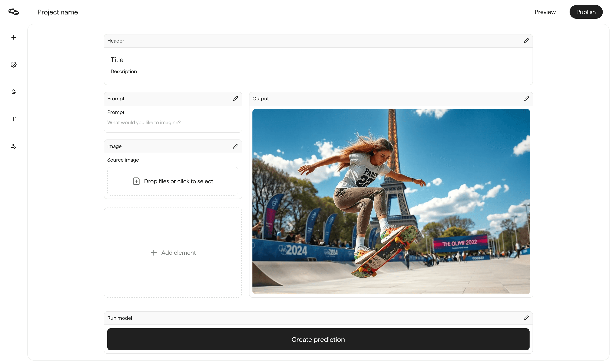Click the Create prediction button
The height and width of the screenshot is (364, 613).
(318, 339)
